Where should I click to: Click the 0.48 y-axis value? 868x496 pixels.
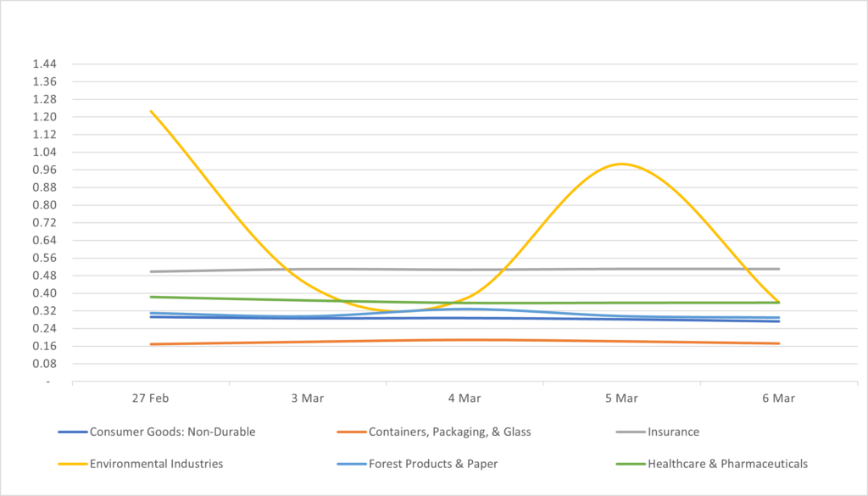tap(44, 276)
